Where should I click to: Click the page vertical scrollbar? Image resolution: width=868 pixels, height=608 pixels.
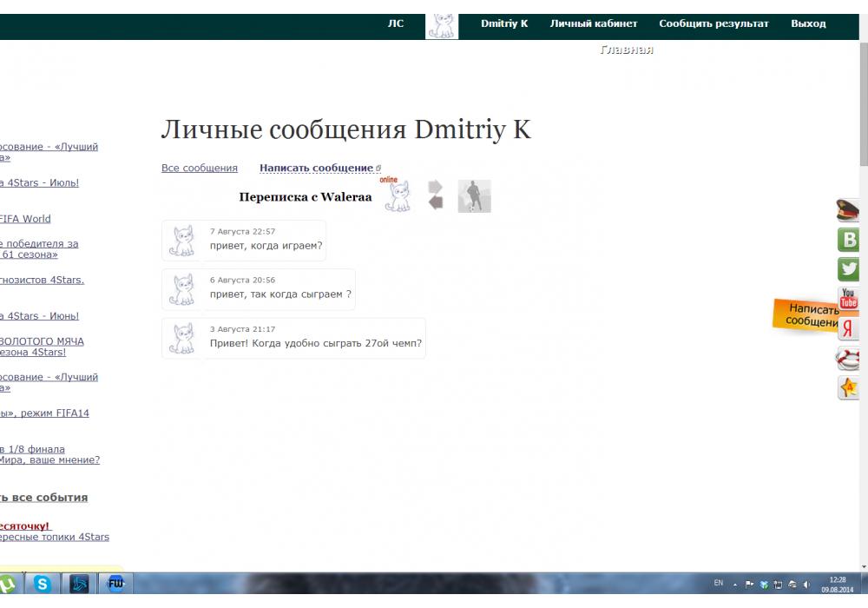863,304
